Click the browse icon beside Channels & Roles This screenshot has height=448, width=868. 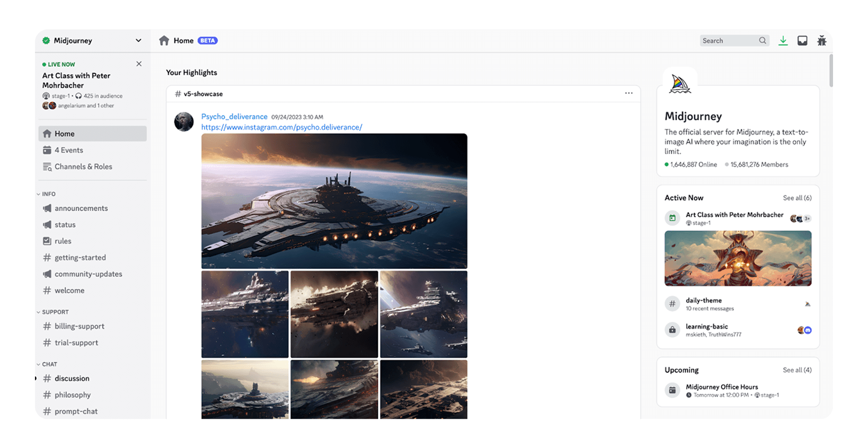tap(47, 166)
